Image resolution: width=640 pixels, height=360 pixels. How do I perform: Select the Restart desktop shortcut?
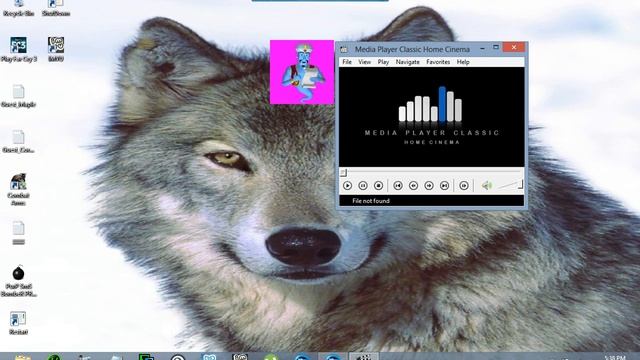[18, 323]
